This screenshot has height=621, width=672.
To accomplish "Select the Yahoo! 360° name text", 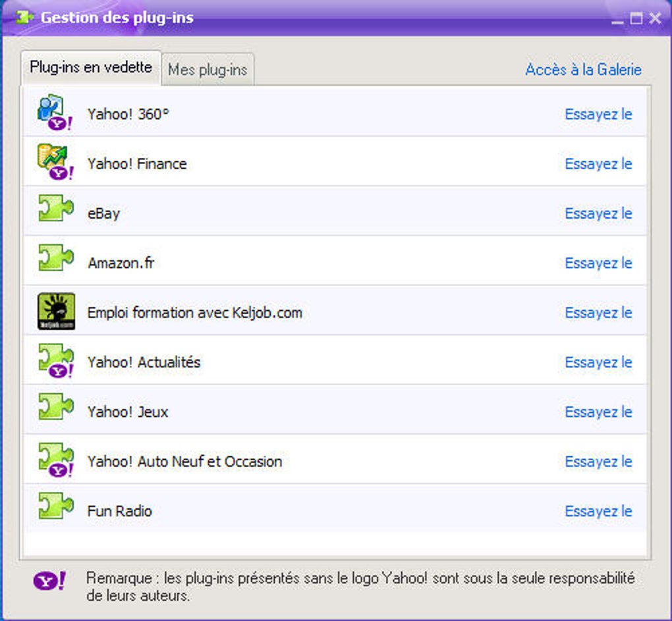I will [x=128, y=115].
